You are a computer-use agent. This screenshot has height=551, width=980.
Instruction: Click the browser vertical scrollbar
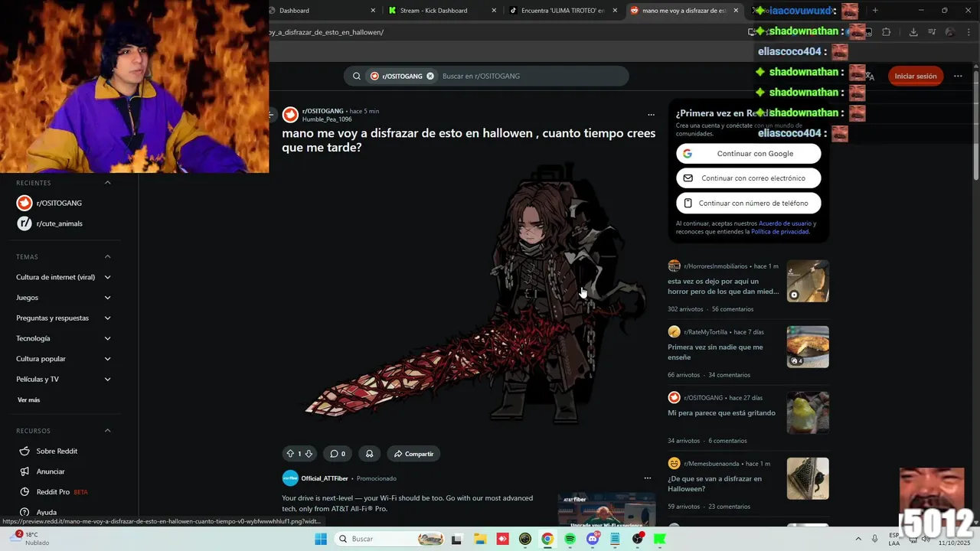pos(975,126)
